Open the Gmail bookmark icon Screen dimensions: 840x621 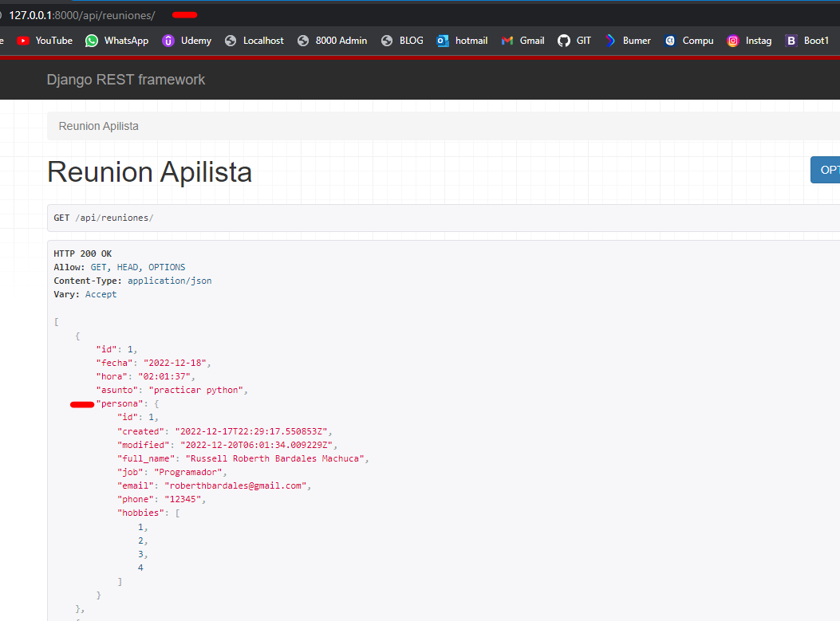click(507, 41)
